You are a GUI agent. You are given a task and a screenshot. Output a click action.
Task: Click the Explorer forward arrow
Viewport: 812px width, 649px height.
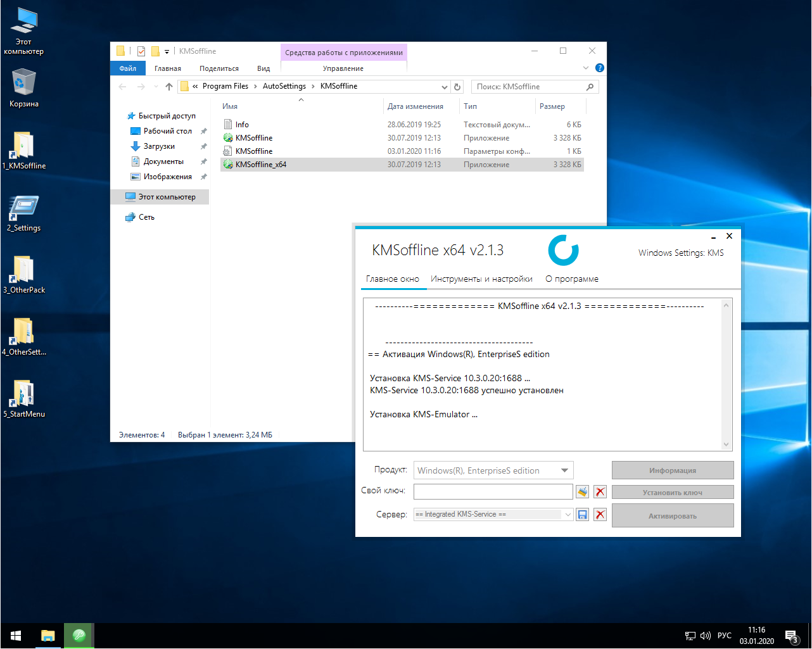point(141,87)
